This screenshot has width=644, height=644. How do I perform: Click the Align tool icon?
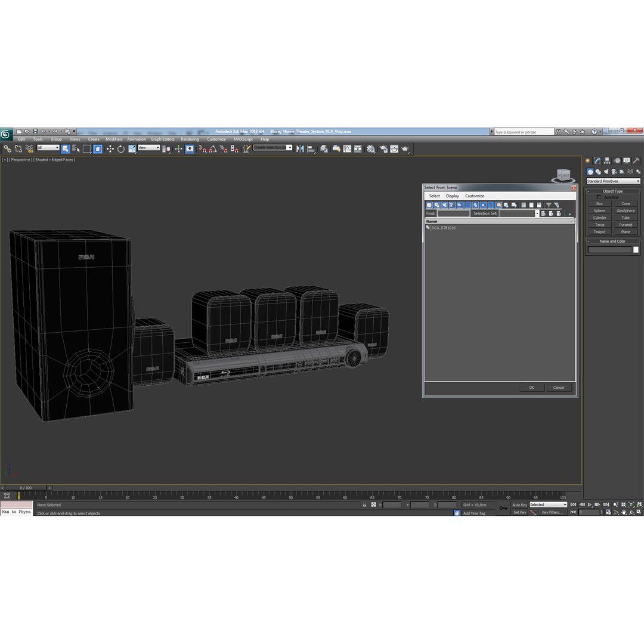point(311,148)
